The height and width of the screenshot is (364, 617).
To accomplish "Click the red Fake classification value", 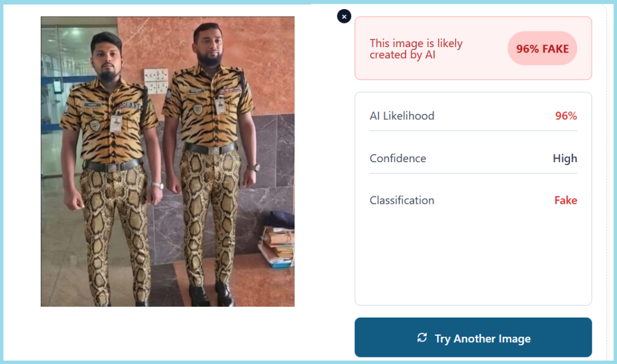I will [x=565, y=200].
